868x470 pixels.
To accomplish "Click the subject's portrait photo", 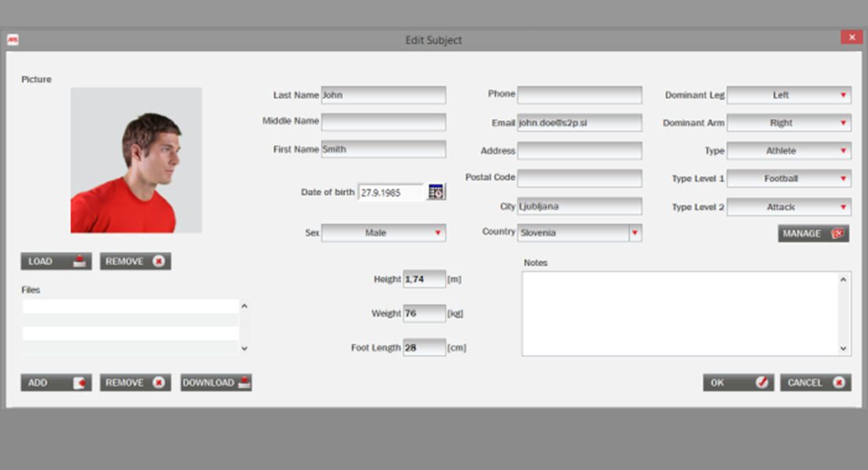I will (136, 160).
